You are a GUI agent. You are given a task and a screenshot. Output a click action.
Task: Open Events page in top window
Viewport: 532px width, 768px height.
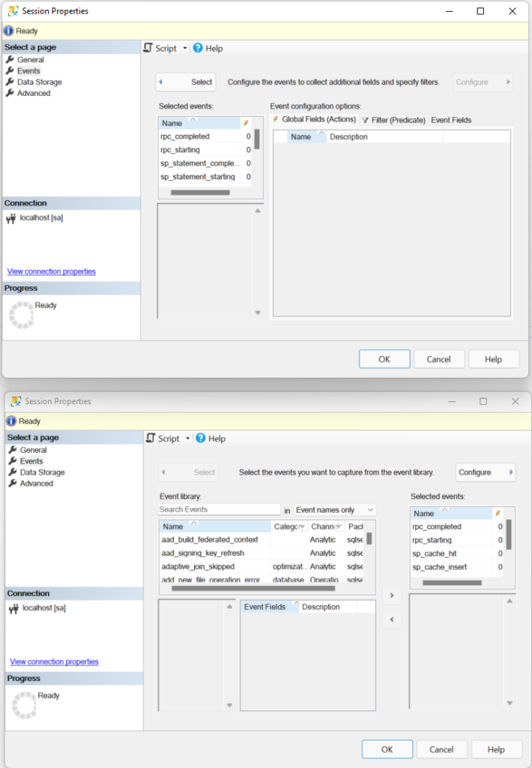(28, 70)
